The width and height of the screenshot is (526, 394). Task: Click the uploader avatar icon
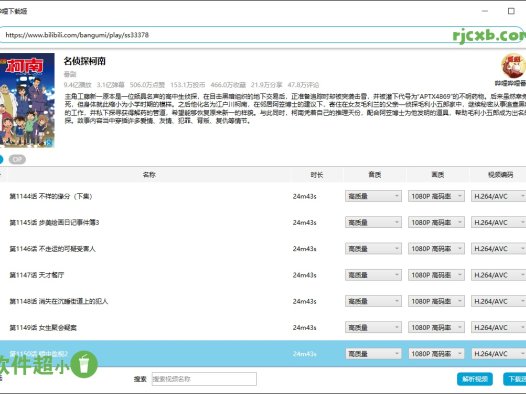pos(513,66)
